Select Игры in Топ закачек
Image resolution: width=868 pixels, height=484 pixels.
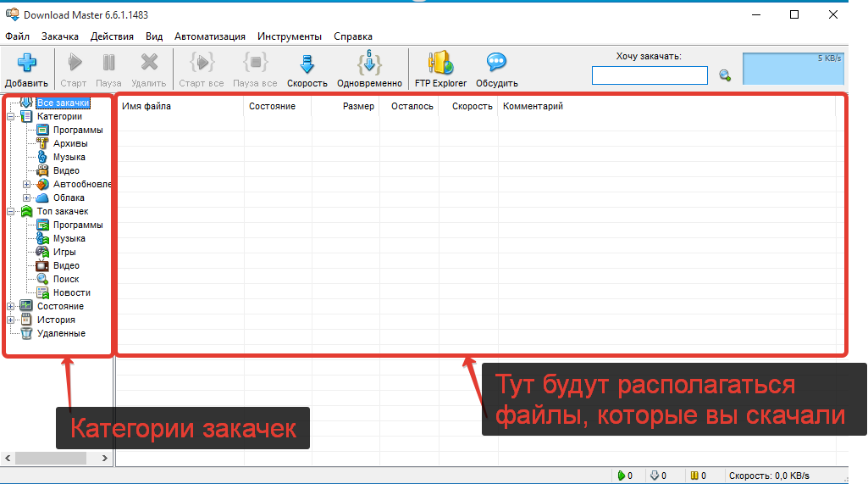(x=64, y=253)
